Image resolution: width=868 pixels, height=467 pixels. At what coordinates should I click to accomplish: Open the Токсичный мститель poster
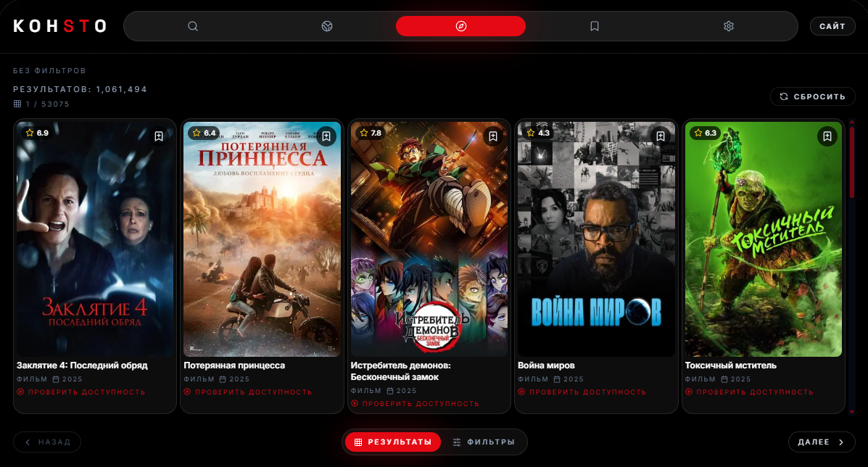pos(763,239)
